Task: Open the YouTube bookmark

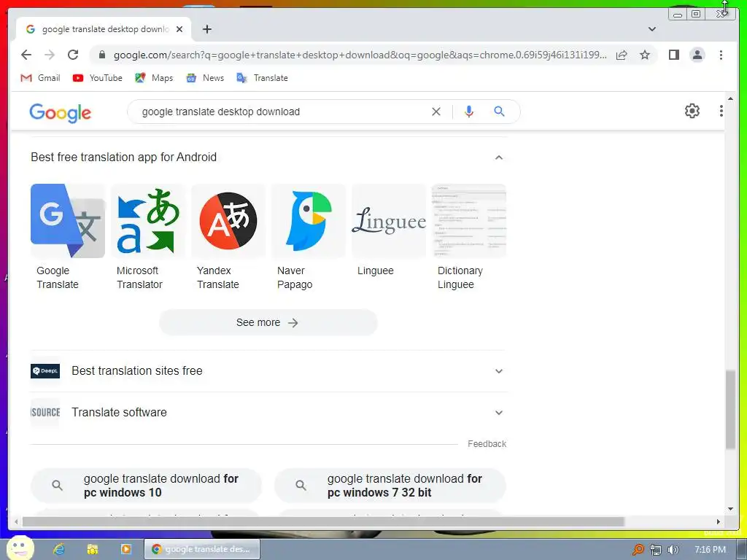Action: (x=98, y=78)
